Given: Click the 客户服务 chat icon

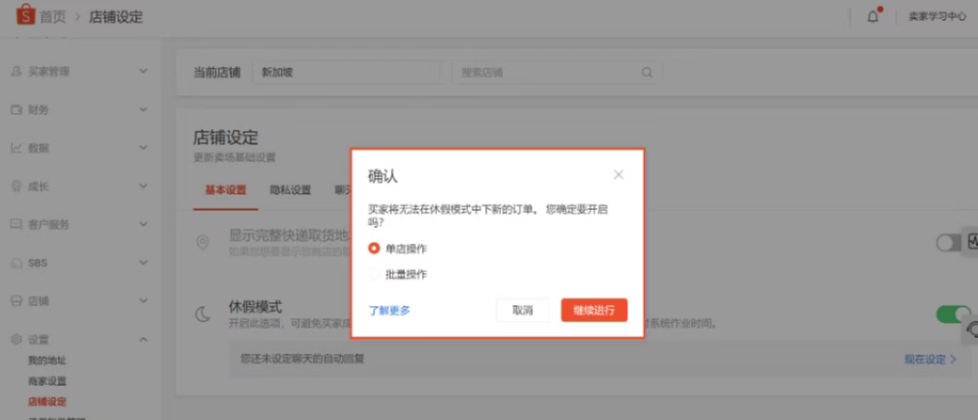Looking at the screenshot, I should click(16, 225).
